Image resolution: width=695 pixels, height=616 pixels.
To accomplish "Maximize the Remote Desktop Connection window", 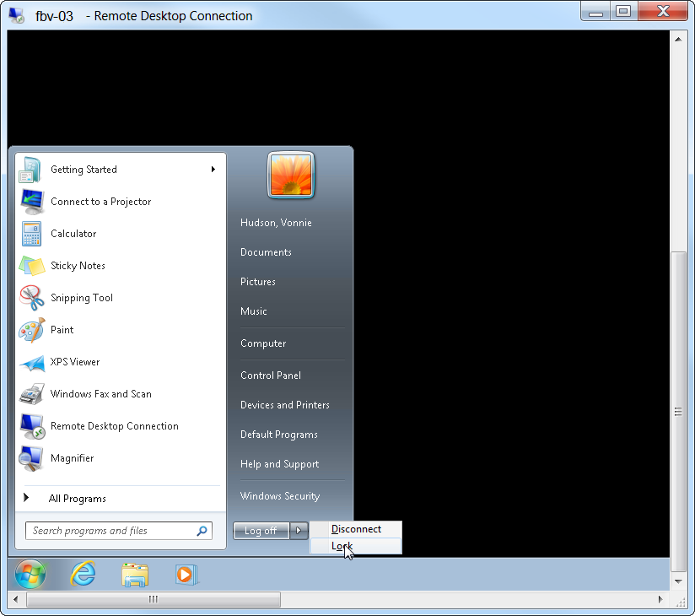I will [x=623, y=12].
